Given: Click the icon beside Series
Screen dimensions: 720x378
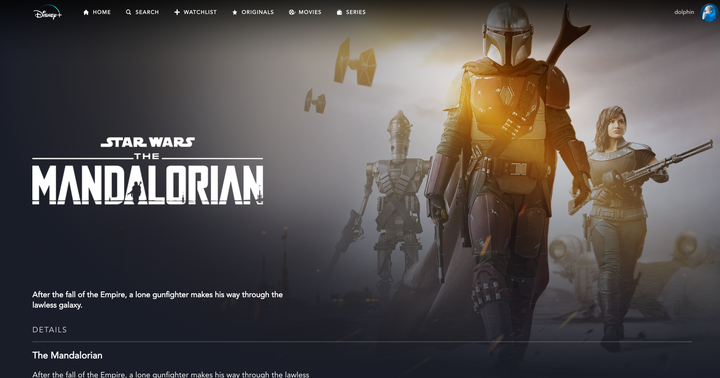Looking at the screenshot, I should [x=339, y=12].
